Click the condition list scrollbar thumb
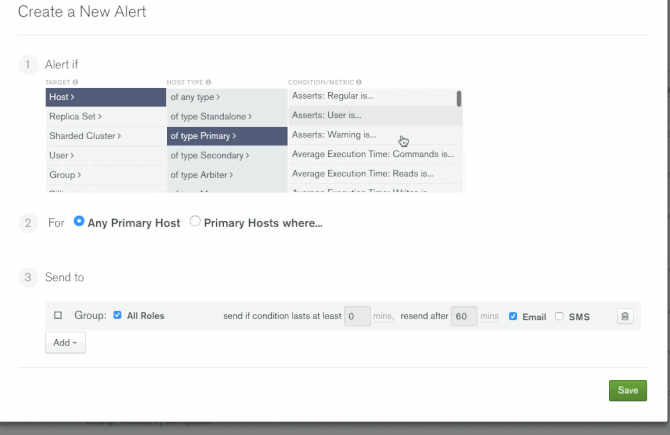The image size is (670, 435). [459, 98]
